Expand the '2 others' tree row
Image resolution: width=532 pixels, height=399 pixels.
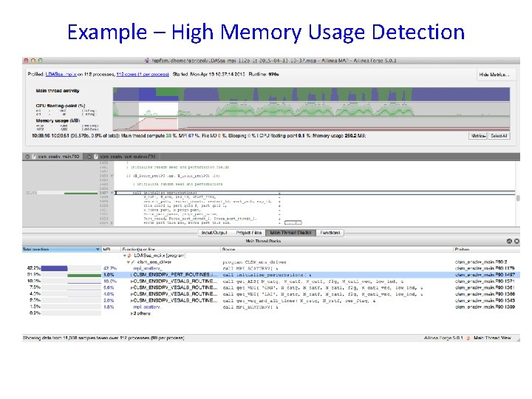[132, 313]
